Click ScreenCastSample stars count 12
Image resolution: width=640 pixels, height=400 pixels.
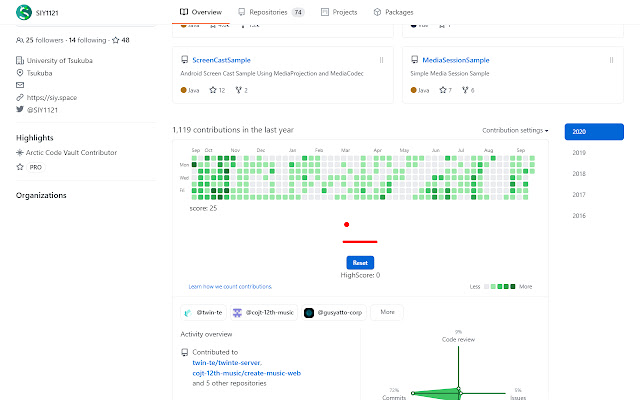tap(217, 90)
